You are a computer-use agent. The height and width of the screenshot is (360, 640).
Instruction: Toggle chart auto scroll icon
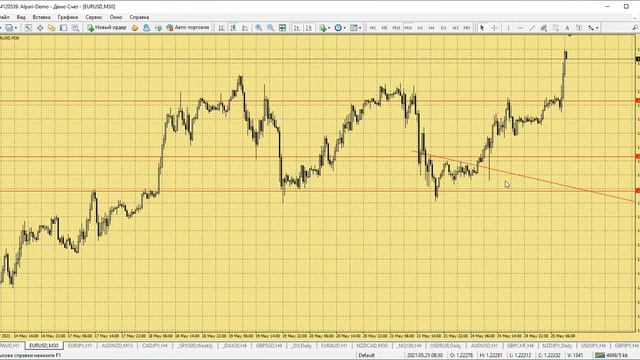click(297, 27)
